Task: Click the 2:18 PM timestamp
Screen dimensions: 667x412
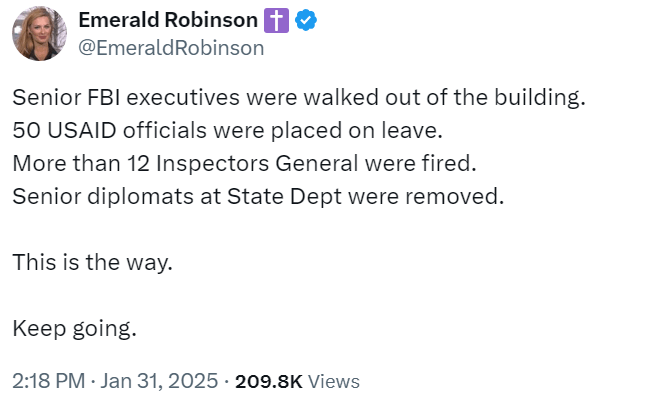Action: point(46,381)
